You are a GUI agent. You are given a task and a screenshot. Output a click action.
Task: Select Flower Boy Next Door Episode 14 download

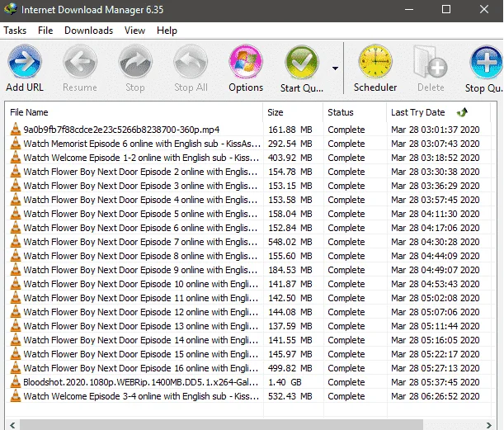141,340
